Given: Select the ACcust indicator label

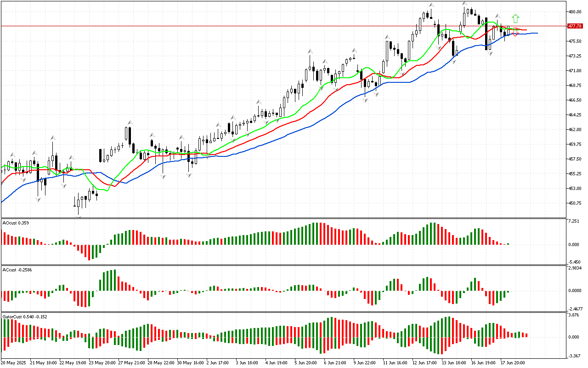Looking at the screenshot, I should pos(17,269).
